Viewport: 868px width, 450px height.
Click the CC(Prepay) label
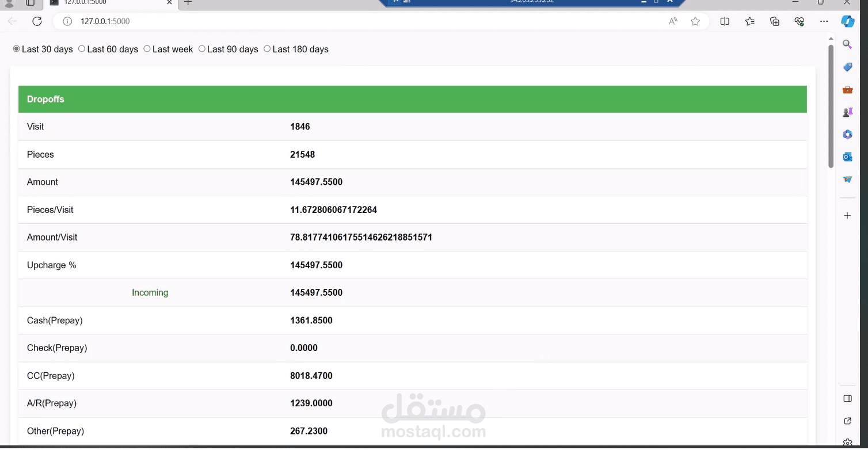(51, 376)
